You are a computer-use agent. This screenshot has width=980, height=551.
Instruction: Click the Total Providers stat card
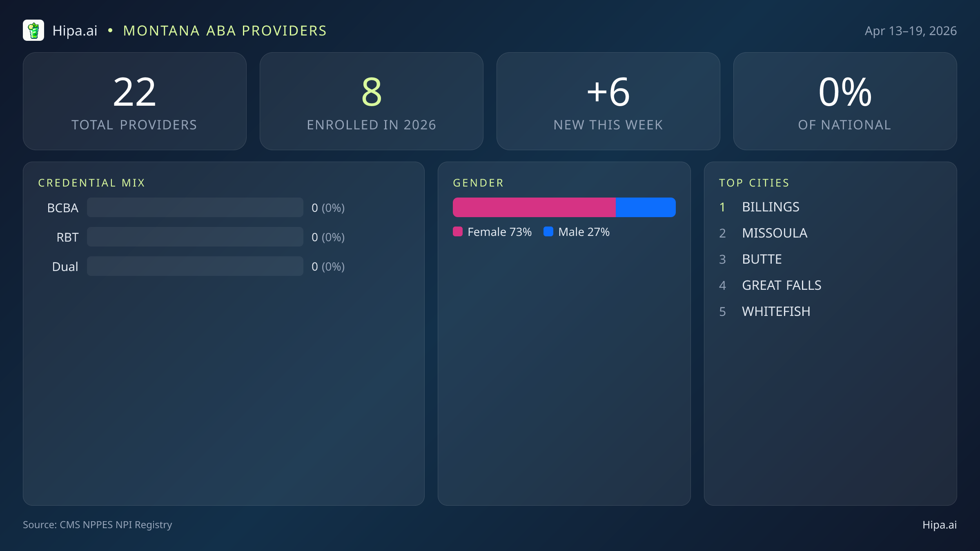[x=135, y=101]
